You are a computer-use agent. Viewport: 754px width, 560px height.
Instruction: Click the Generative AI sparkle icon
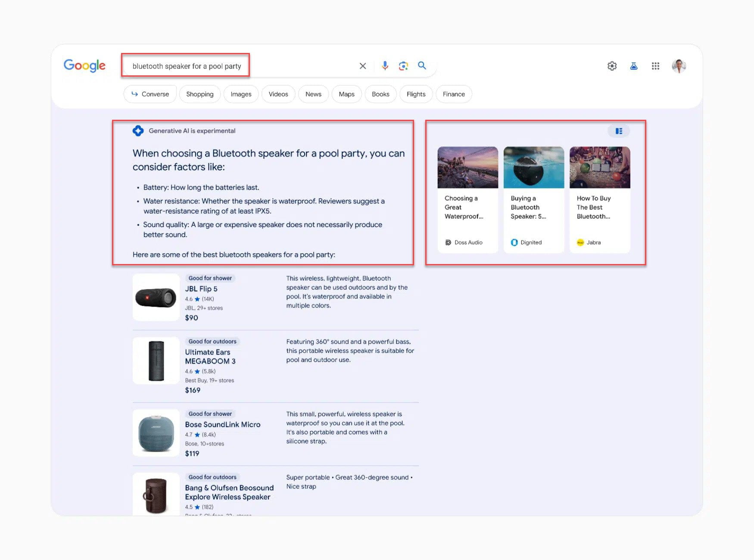point(138,131)
